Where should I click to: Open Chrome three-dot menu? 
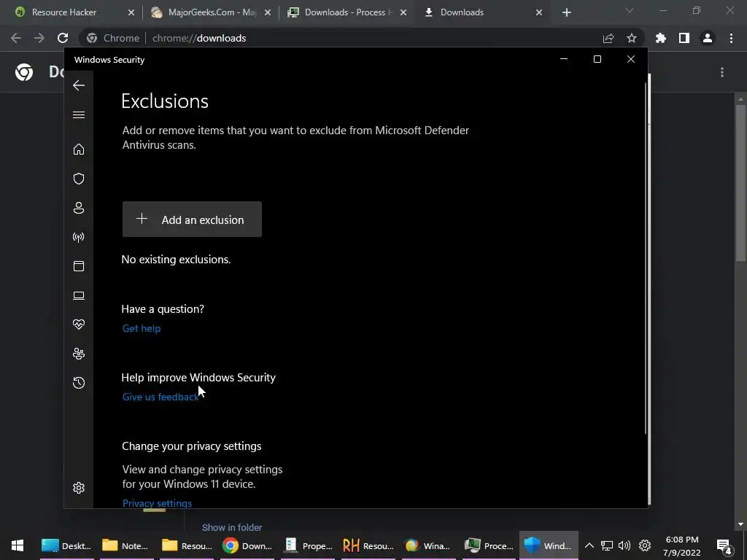[x=731, y=38]
